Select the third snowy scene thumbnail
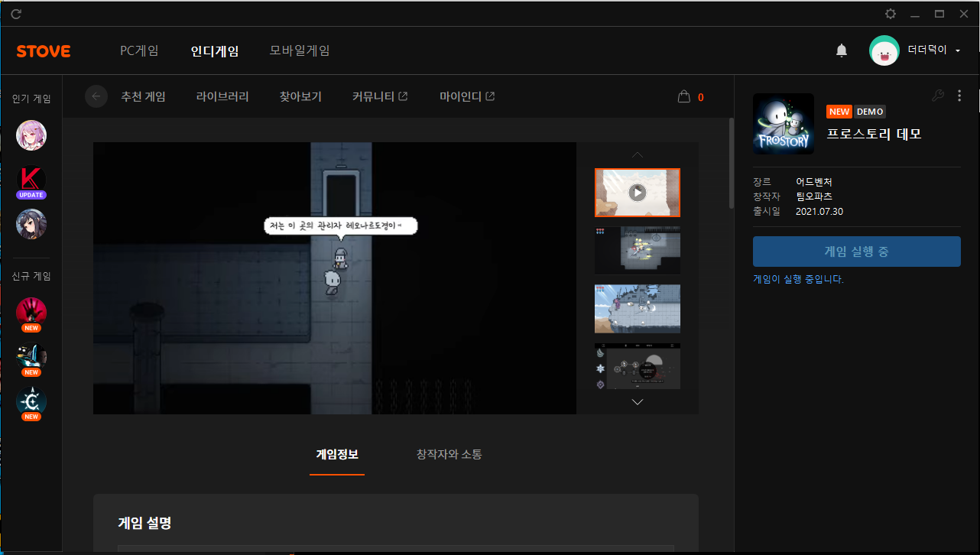 click(638, 309)
